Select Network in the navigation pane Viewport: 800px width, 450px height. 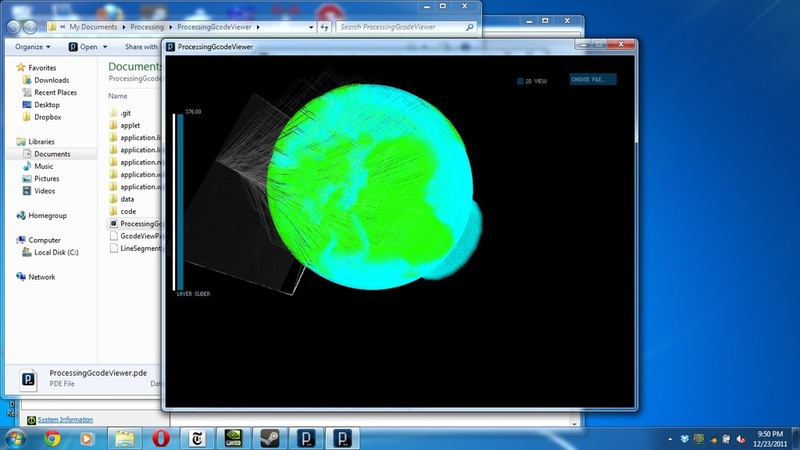(x=41, y=277)
